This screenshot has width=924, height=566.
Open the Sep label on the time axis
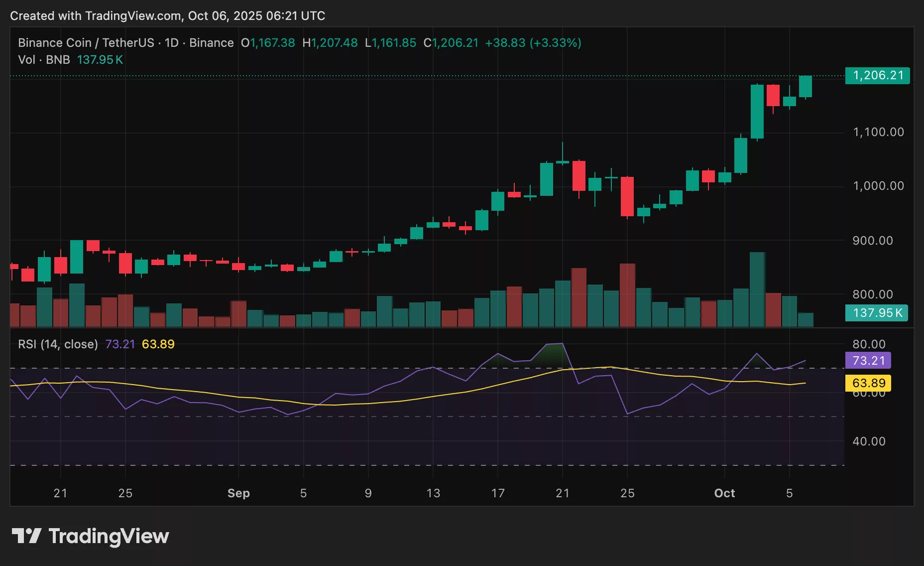pyautogui.click(x=238, y=493)
